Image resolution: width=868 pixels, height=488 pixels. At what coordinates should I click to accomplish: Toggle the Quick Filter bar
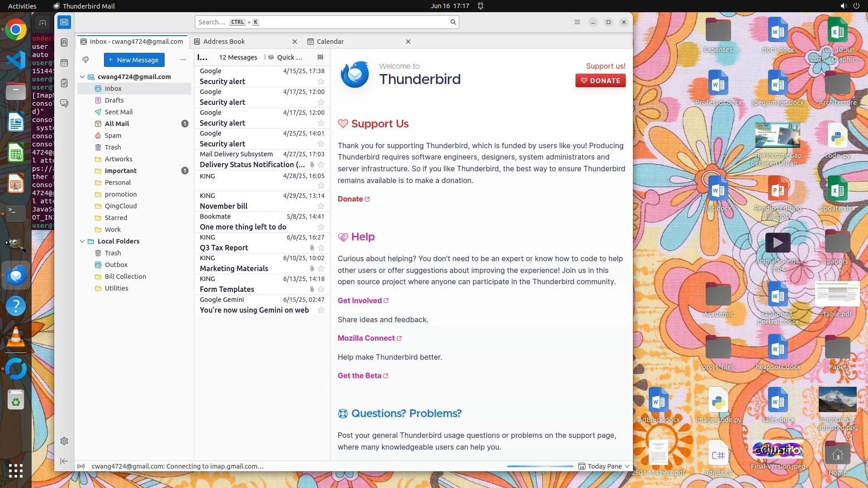[285, 57]
